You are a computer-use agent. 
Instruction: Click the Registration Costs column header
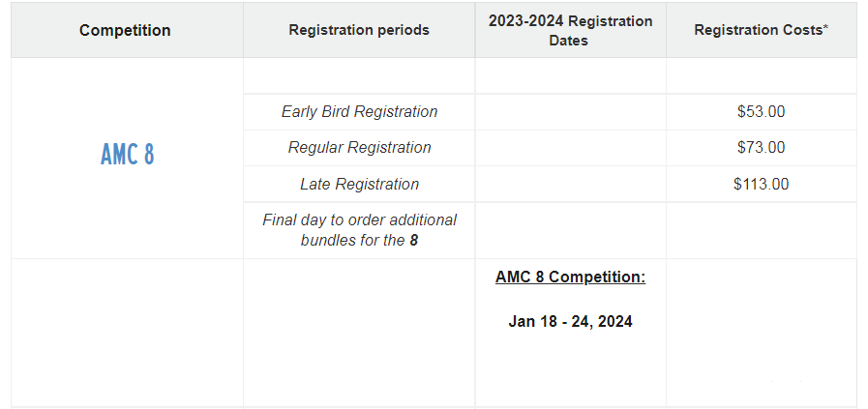coord(762,30)
